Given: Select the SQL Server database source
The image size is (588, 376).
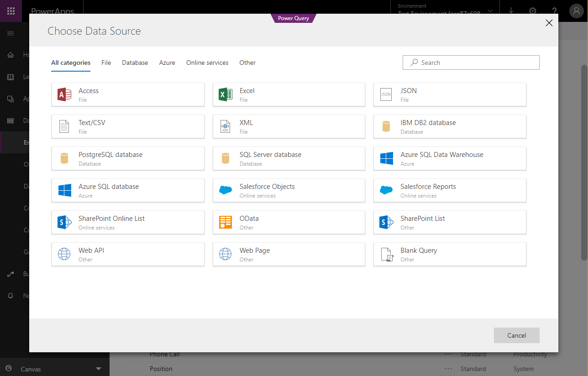Looking at the screenshot, I should tap(289, 158).
